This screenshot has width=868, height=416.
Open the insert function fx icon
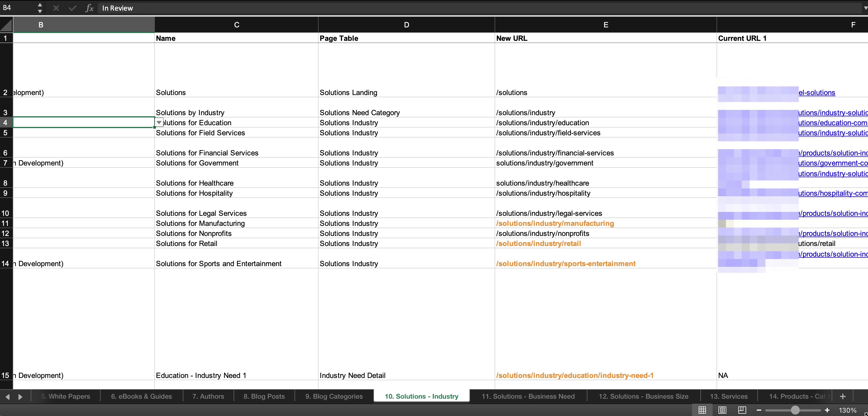click(x=89, y=8)
